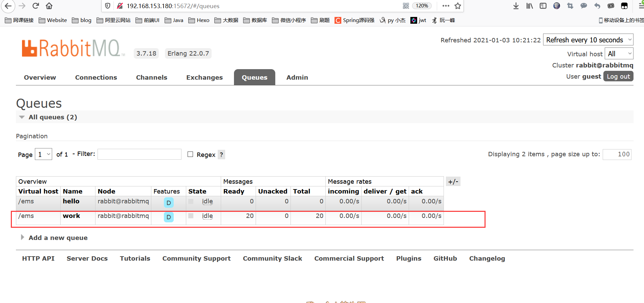This screenshot has height=303, width=644.
Task: Click the page size input field
Action: click(617, 154)
